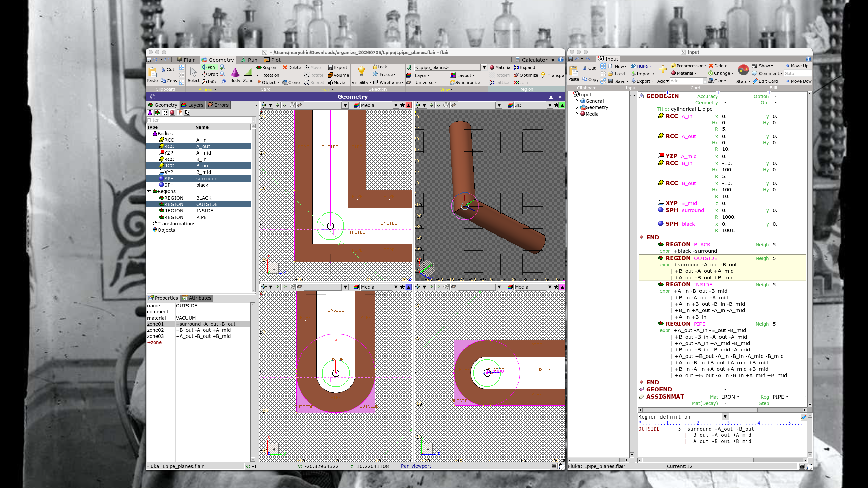The image size is (868, 488).
Task: Click the Orbit tool icon
Action: click(204, 74)
